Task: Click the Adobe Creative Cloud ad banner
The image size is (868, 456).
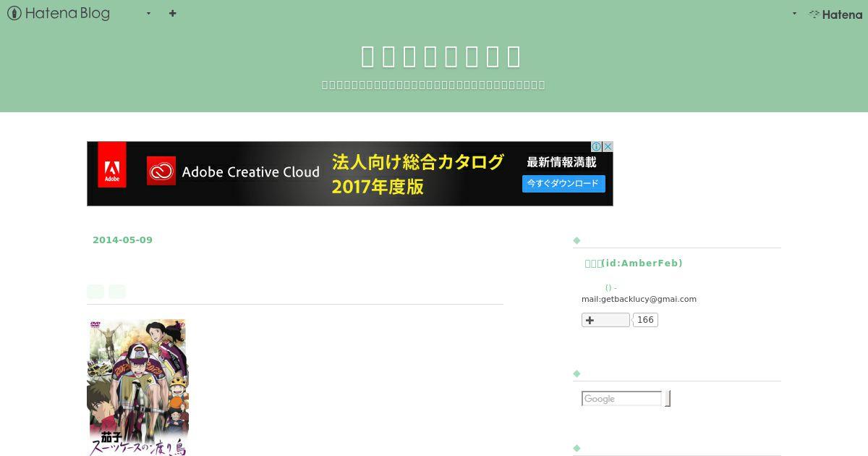Action: tap(350, 174)
